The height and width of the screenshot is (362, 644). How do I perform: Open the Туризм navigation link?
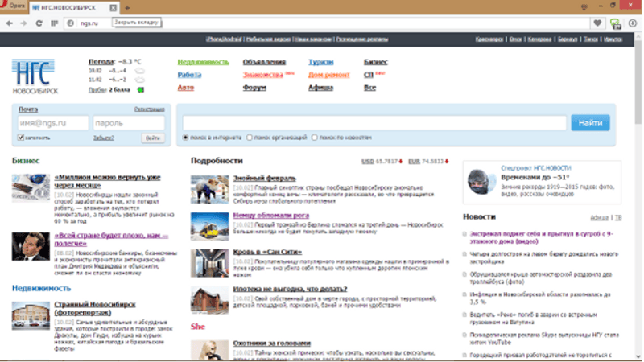320,62
